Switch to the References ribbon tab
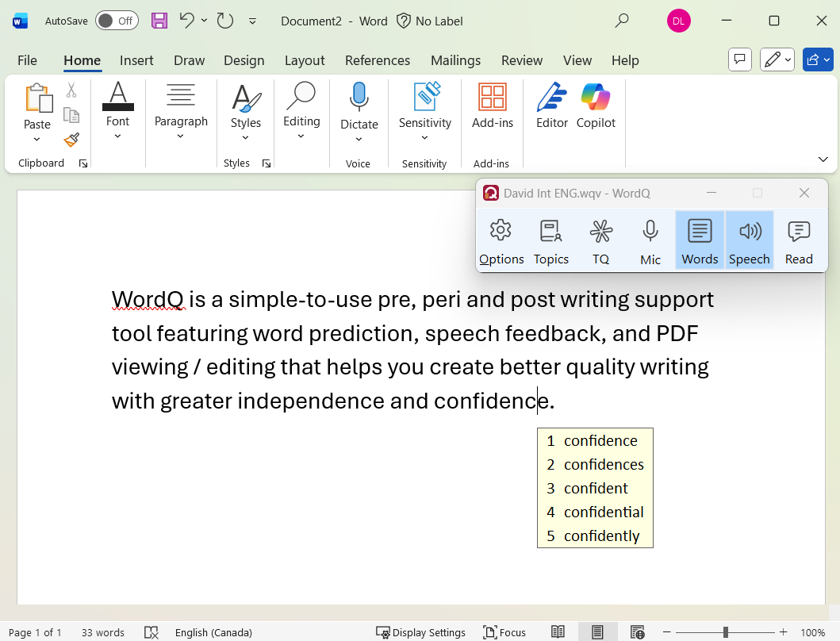Image resolution: width=840 pixels, height=641 pixels. click(377, 60)
